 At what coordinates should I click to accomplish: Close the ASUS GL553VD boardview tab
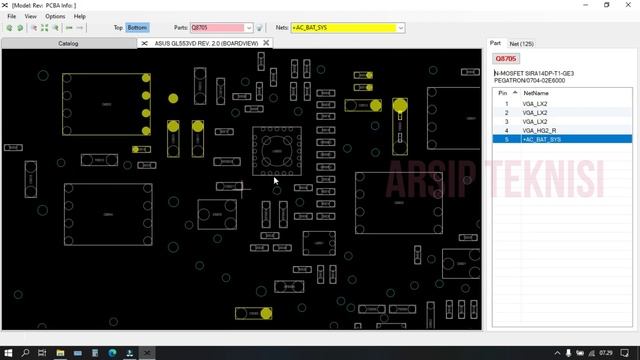tap(266, 43)
